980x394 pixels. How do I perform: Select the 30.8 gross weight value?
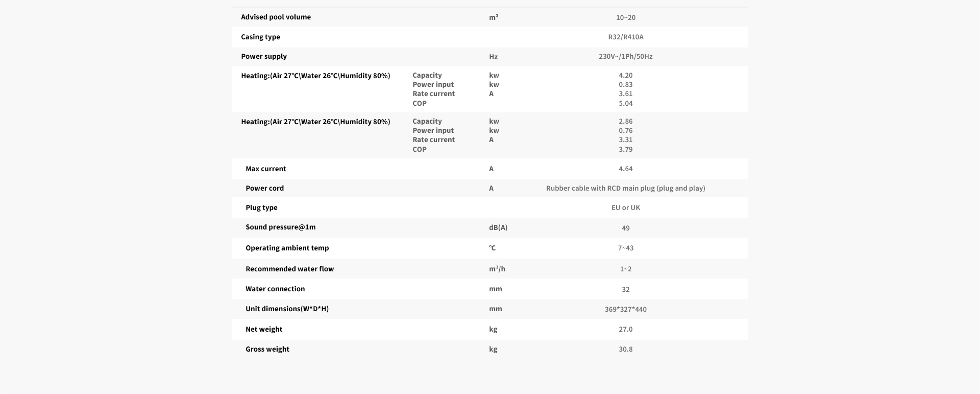coord(626,349)
